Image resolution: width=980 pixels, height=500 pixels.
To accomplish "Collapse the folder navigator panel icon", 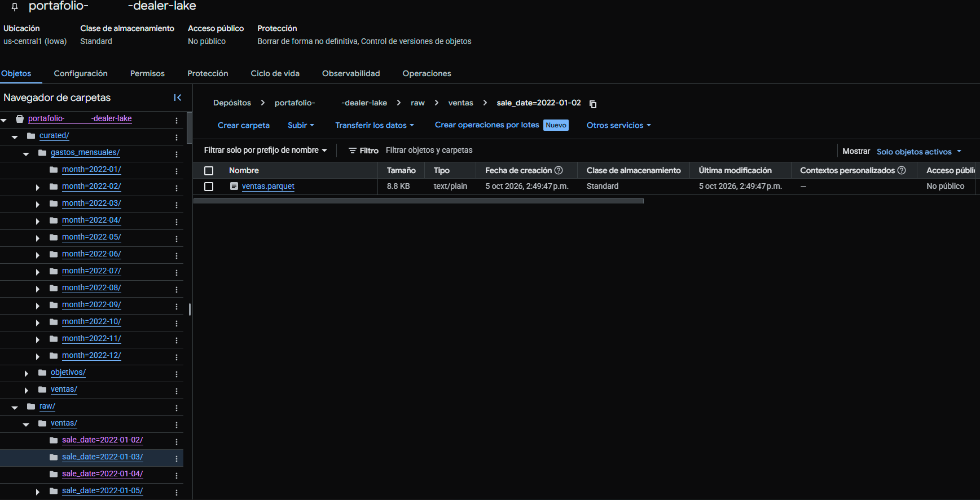I will [178, 98].
